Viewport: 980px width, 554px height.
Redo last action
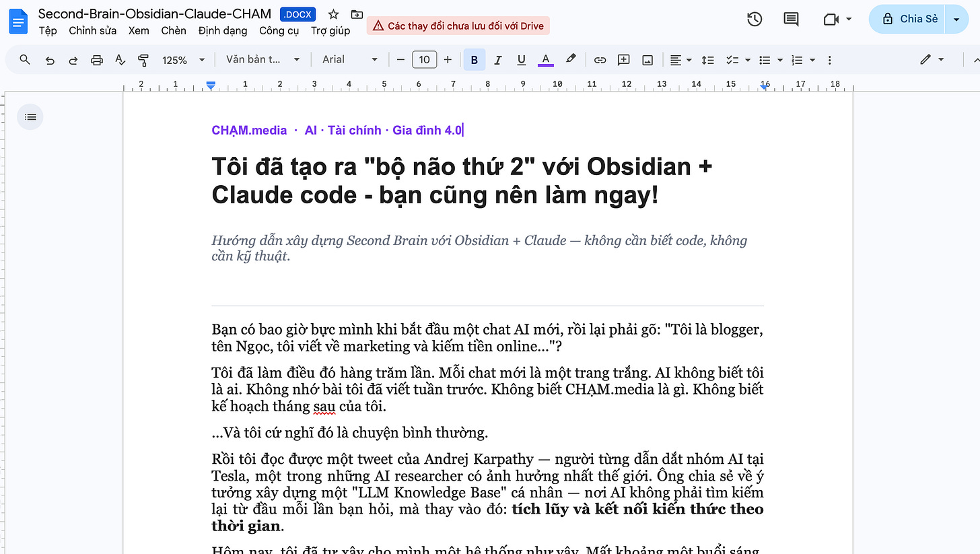pyautogui.click(x=73, y=60)
